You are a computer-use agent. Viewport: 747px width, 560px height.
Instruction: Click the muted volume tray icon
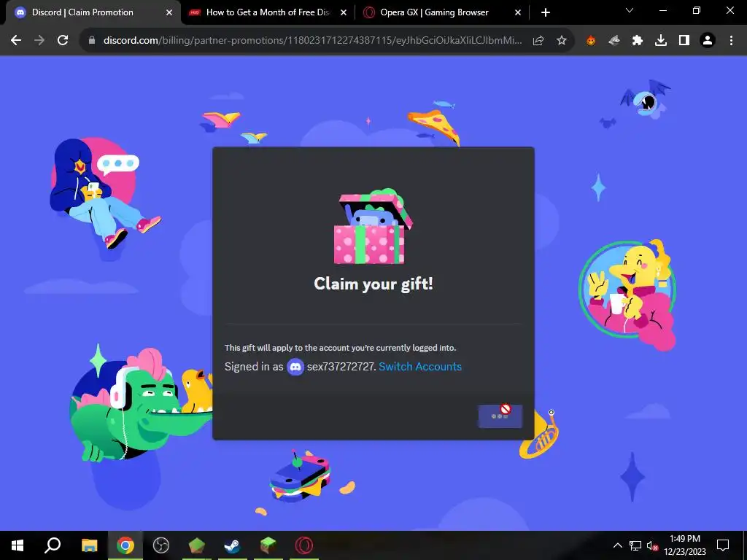[652, 545]
